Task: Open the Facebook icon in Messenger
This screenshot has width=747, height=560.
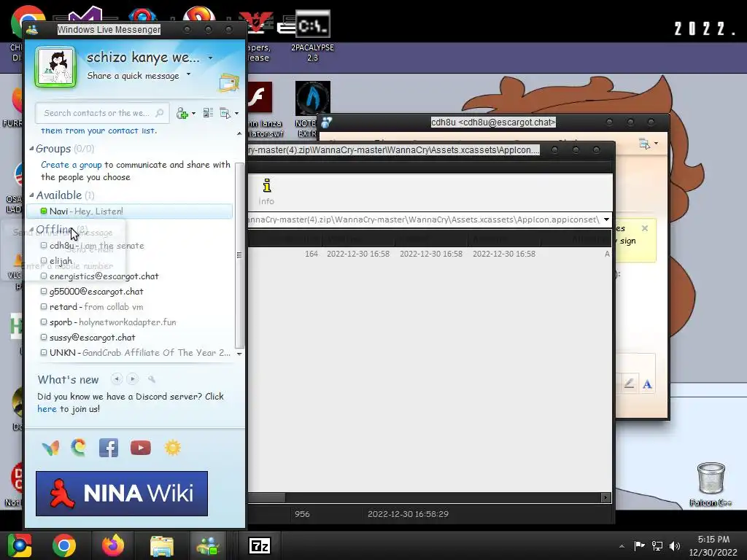Action: pos(109,448)
